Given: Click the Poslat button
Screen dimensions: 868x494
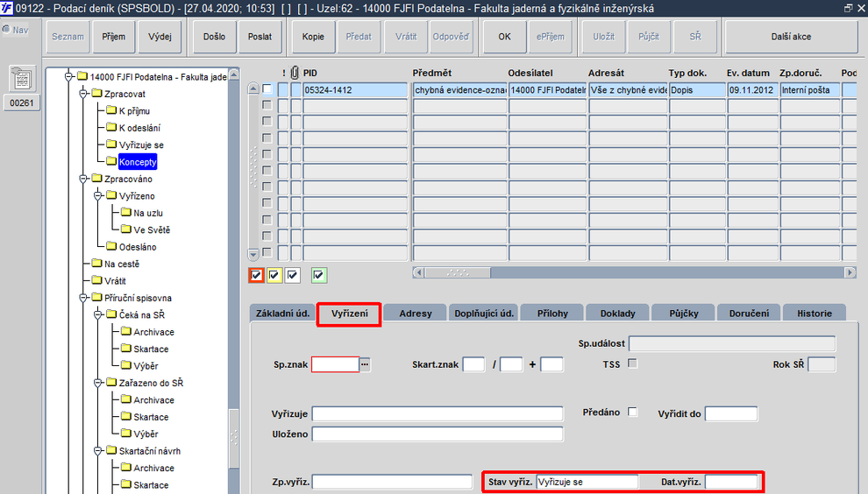Looking at the screenshot, I should tap(260, 37).
